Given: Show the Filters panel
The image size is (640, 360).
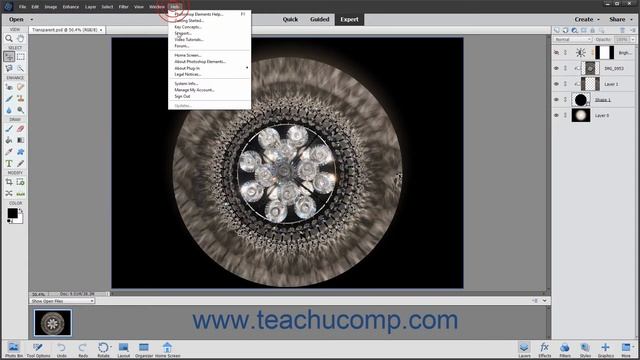Looking at the screenshot, I should (x=565, y=350).
